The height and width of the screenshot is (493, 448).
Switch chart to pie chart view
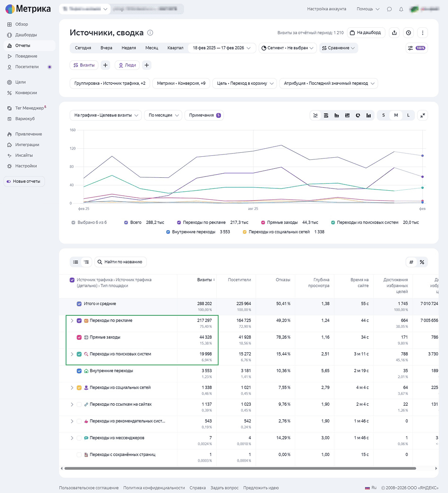pos(358,116)
